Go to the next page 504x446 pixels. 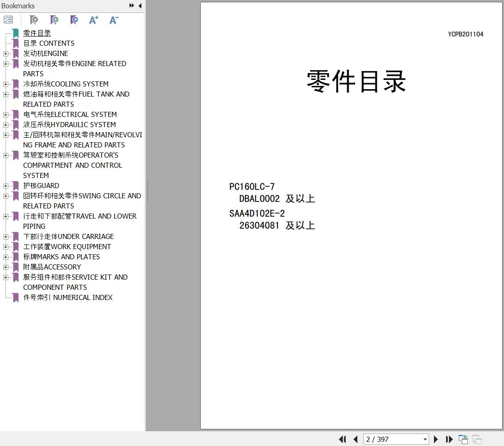click(x=436, y=439)
